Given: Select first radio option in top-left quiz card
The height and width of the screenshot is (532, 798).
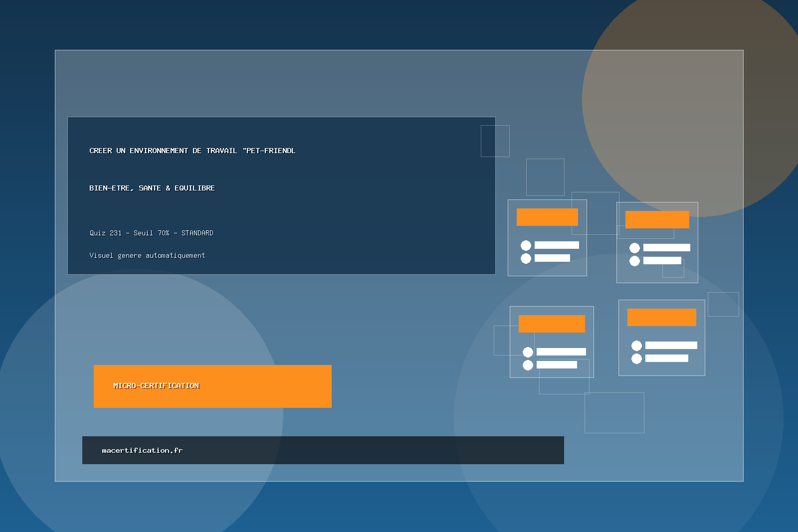Looking at the screenshot, I should tap(526, 245).
